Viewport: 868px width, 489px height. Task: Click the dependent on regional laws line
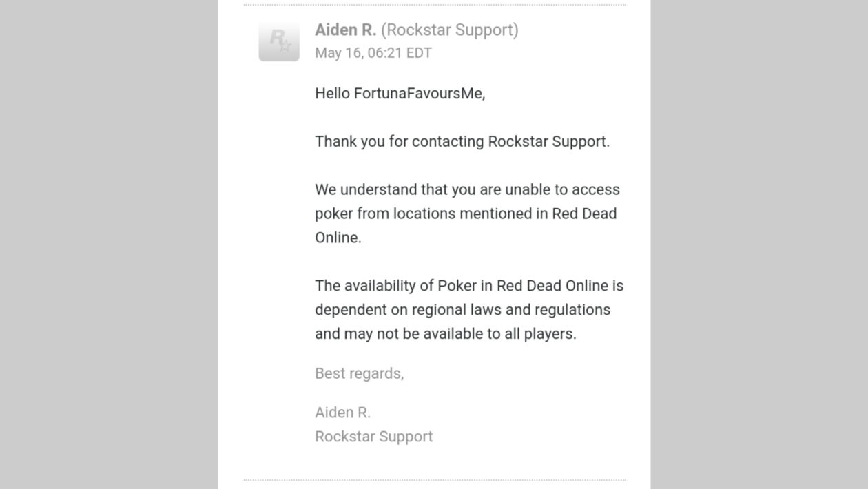(462, 310)
